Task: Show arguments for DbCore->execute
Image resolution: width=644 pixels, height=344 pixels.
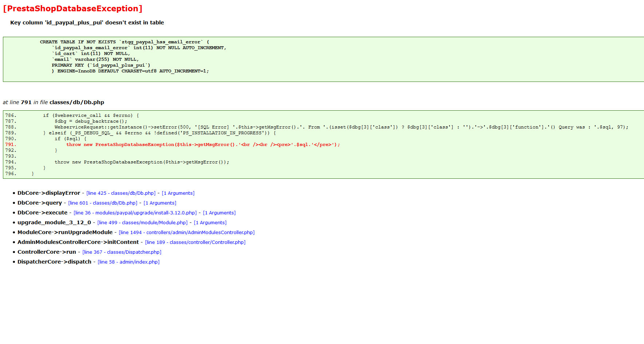Action: click(x=219, y=213)
